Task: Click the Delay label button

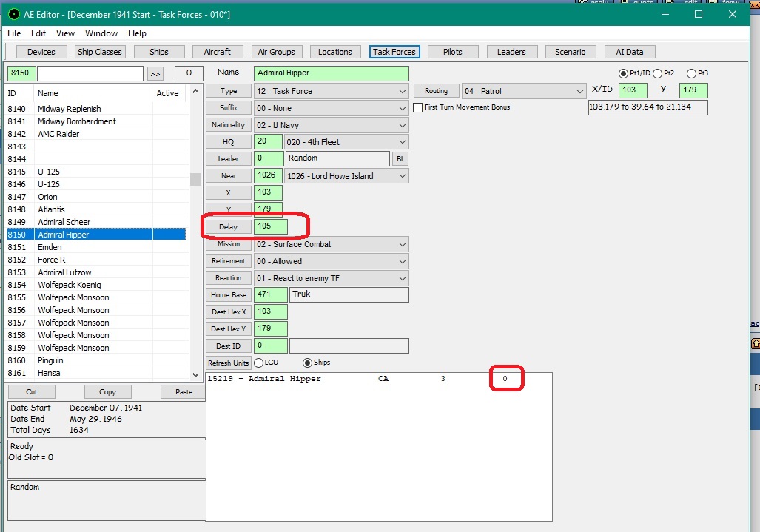Action: (x=228, y=226)
